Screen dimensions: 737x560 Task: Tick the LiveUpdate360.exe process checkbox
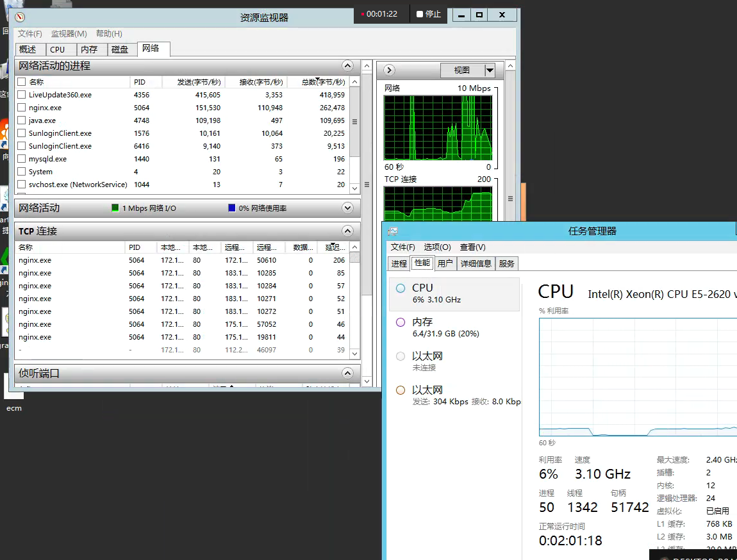click(22, 94)
